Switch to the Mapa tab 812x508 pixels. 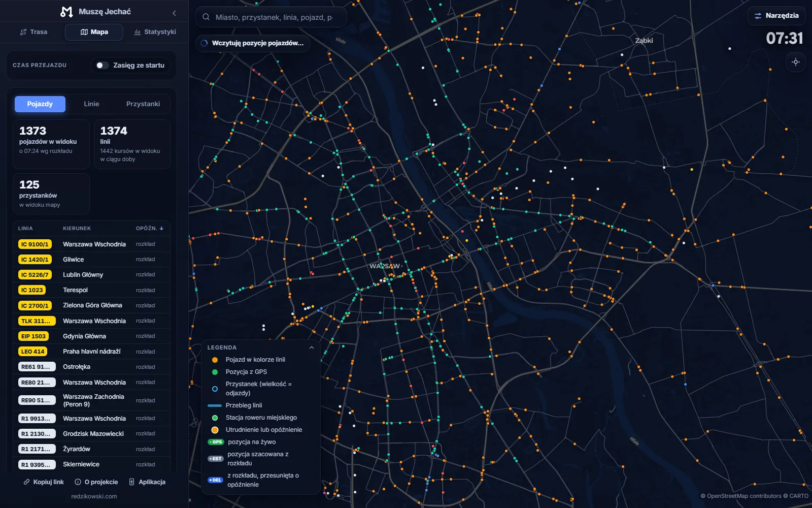point(94,32)
